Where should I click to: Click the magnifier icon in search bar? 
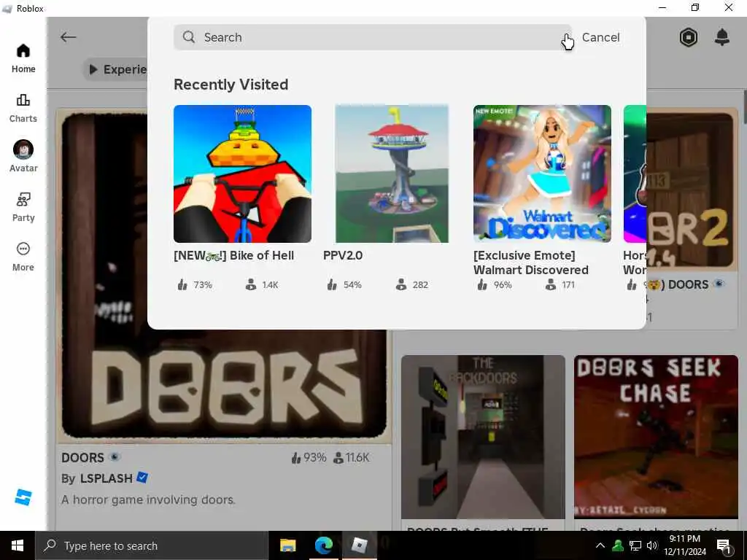point(189,37)
